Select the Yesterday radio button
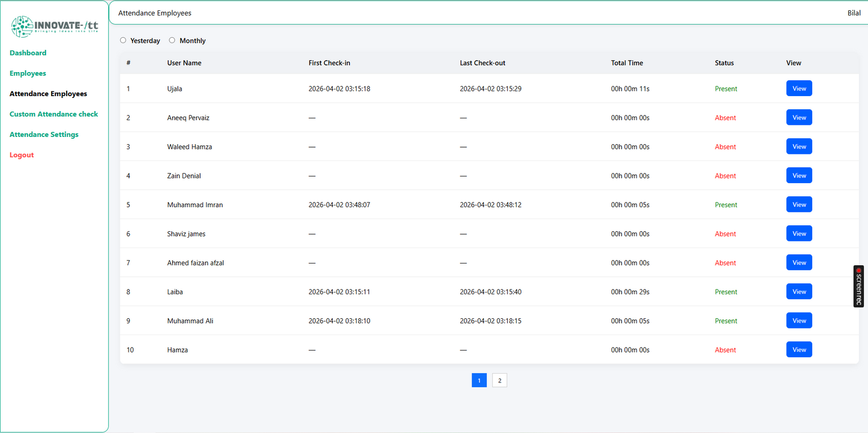This screenshot has height=433, width=868. click(x=123, y=40)
